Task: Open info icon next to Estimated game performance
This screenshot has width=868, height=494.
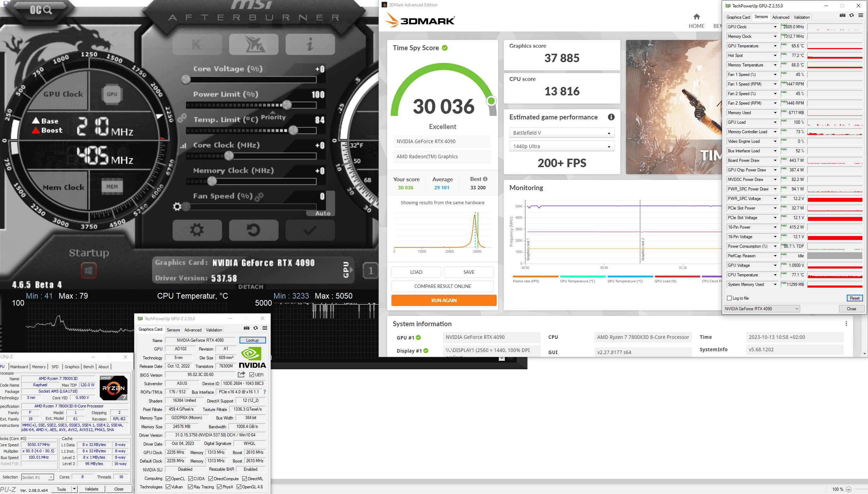Action: pos(611,117)
